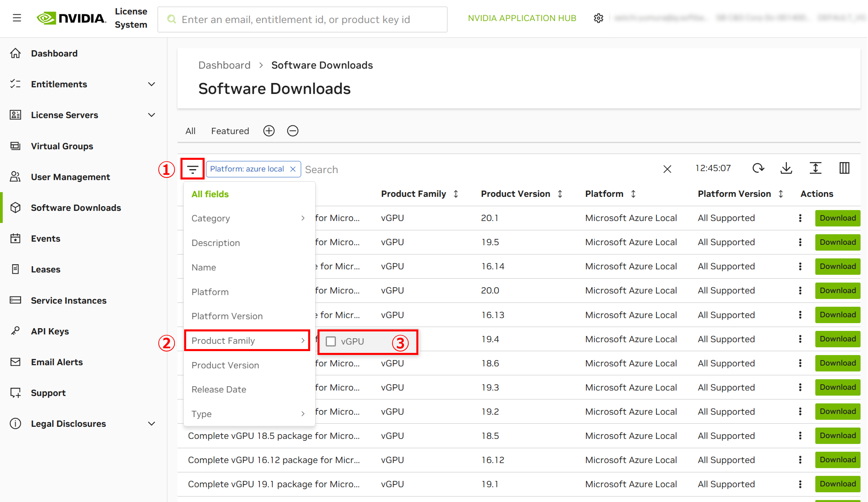
Task: Expand the License Servers sidebar section
Action: (152, 115)
